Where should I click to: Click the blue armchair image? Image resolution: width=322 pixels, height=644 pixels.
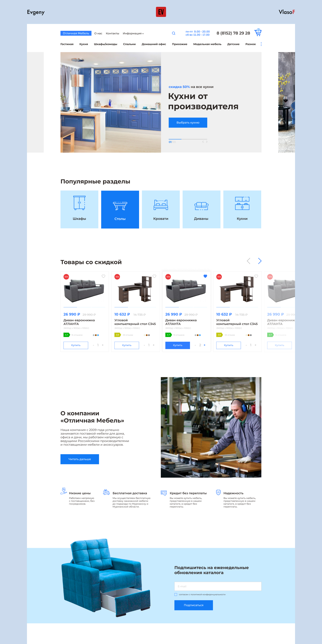coord(106,578)
